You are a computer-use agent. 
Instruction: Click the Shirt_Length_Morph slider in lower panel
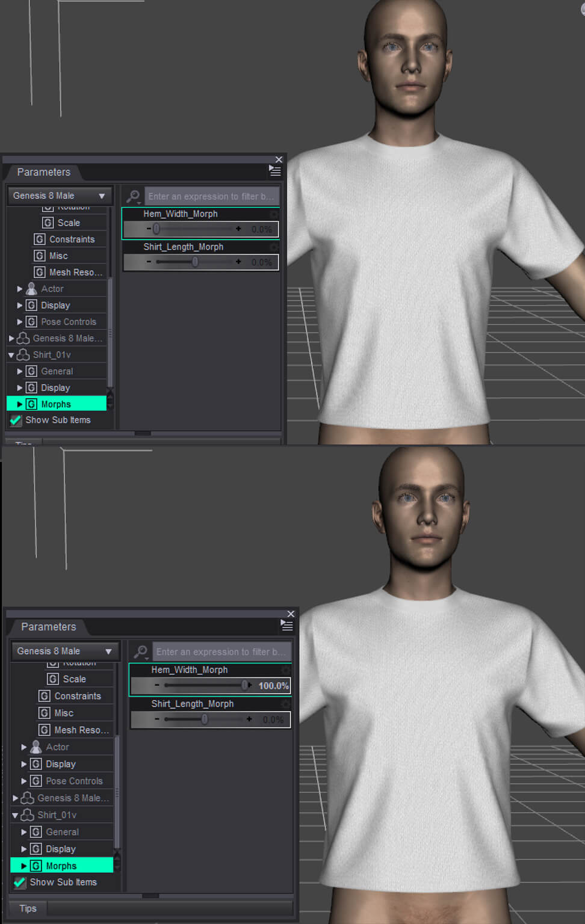click(x=204, y=719)
